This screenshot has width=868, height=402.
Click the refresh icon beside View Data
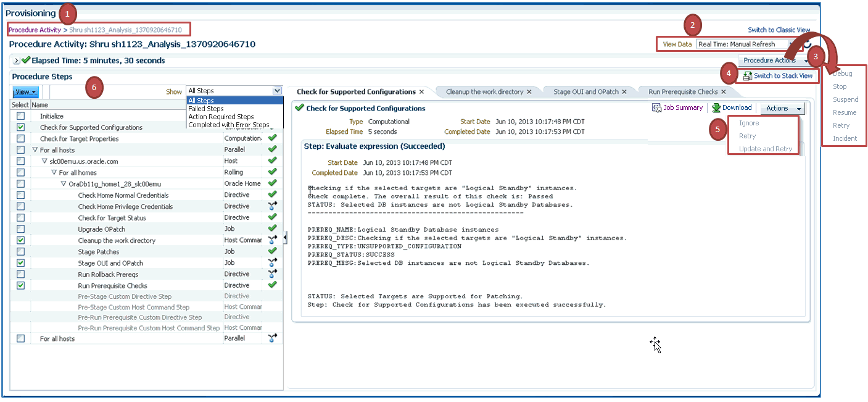[806, 44]
